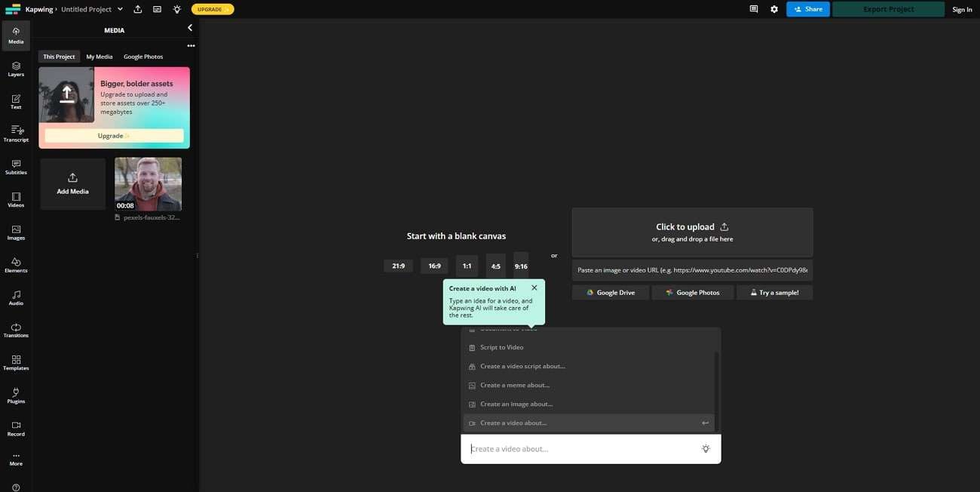
Task: Switch to the Google Photos tab
Action: [143, 57]
